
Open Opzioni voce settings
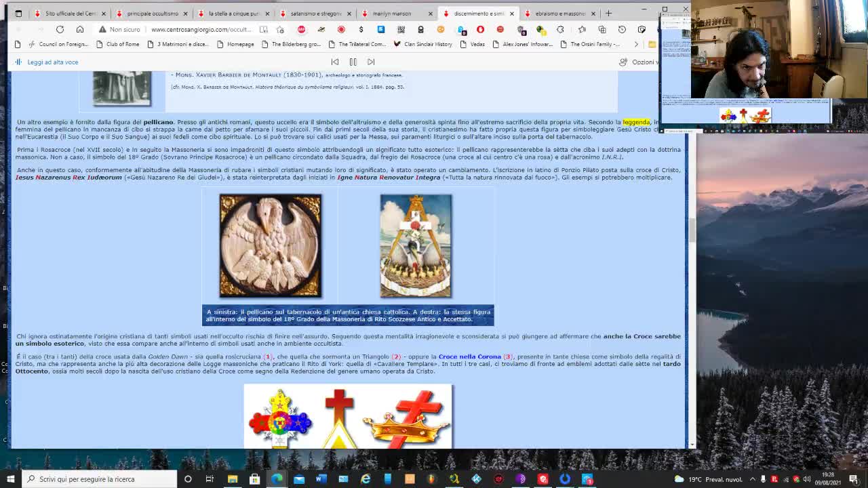637,62
